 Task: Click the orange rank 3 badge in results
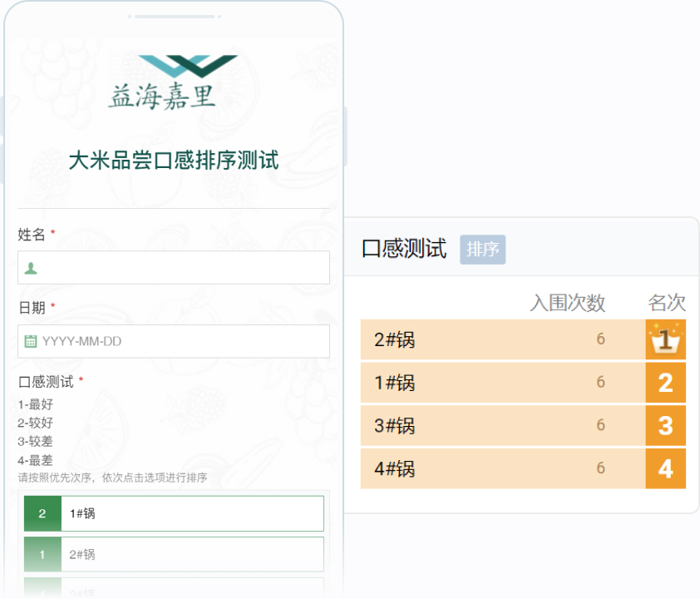(665, 426)
